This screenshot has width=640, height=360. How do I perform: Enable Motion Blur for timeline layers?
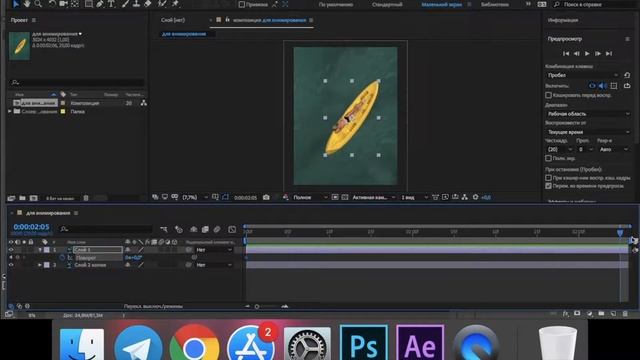click(x=217, y=229)
